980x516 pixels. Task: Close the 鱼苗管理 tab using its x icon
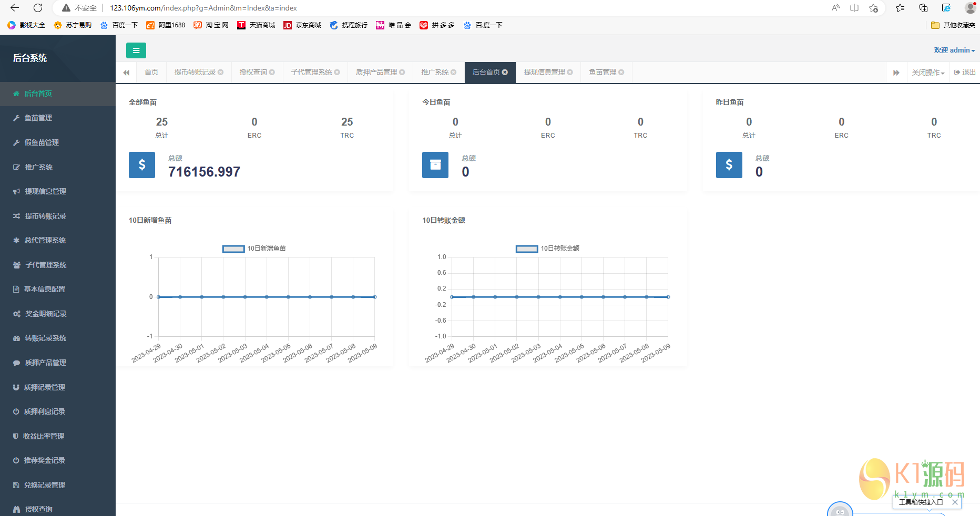coord(621,73)
